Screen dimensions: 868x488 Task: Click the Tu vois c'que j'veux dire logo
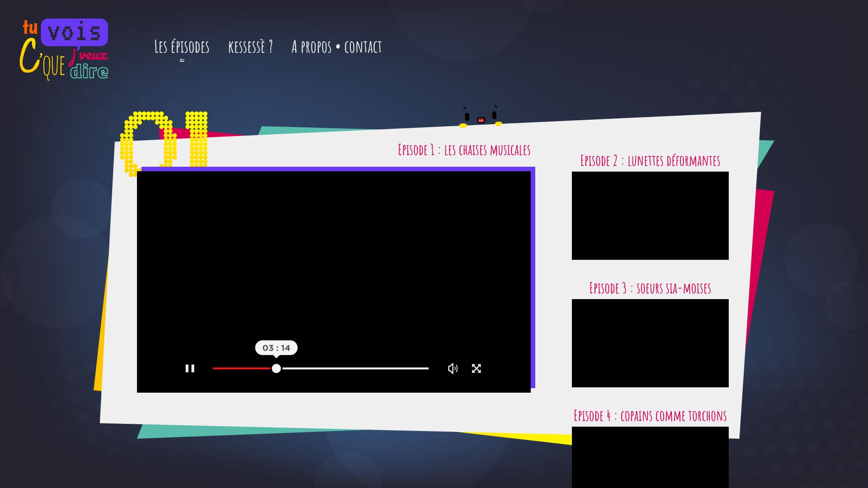point(64,49)
